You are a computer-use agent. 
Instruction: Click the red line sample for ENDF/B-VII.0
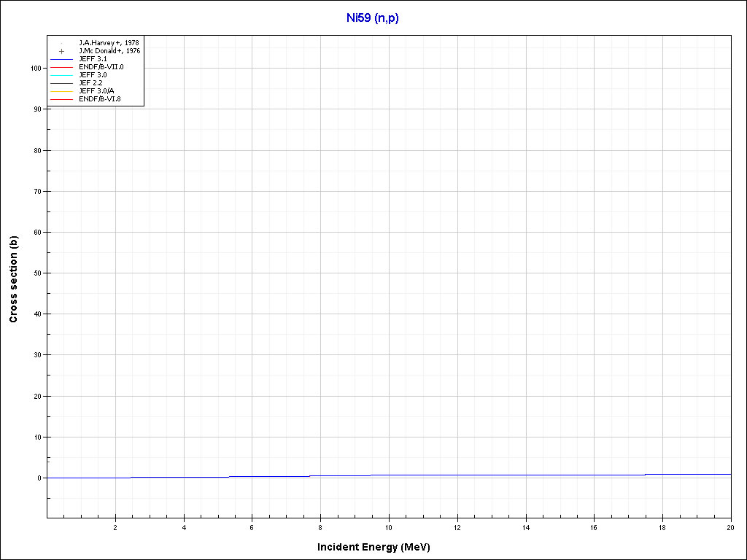coord(62,67)
